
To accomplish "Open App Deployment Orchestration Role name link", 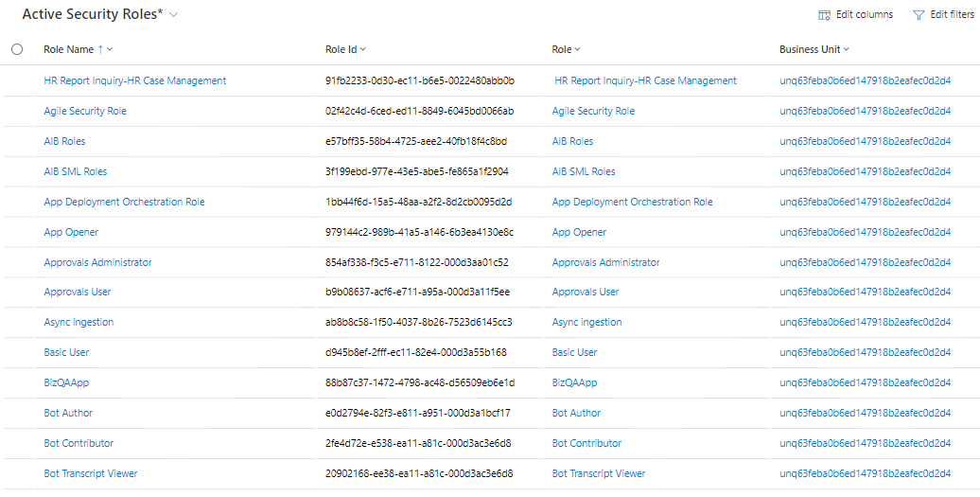I will [124, 202].
